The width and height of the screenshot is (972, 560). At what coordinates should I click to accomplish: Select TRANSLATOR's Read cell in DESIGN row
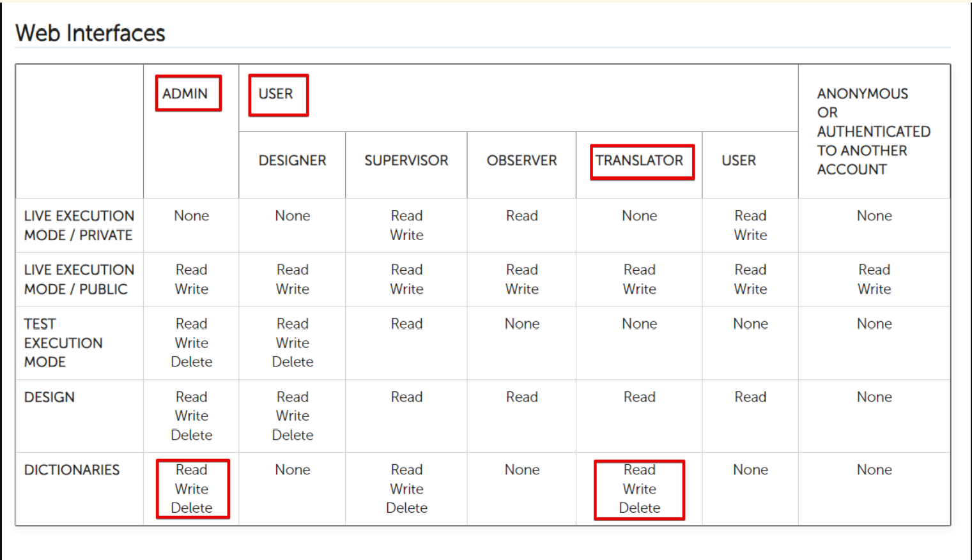tap(640, 397)
